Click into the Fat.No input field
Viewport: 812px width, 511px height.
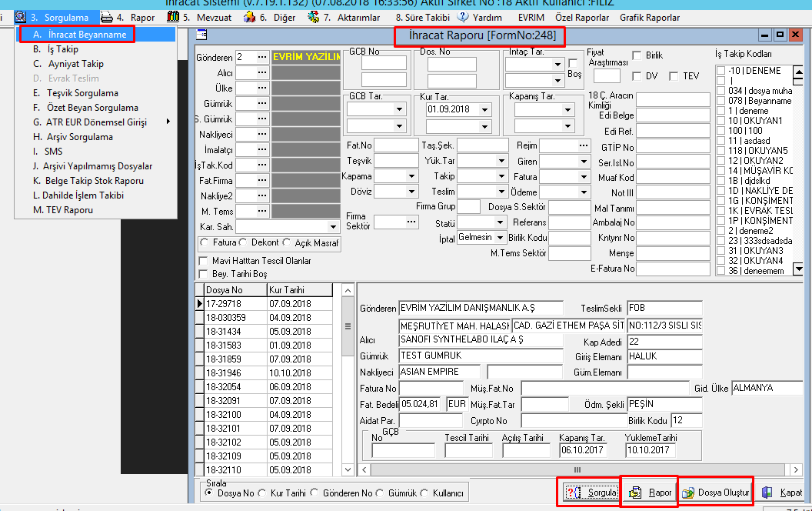(396, 145)
